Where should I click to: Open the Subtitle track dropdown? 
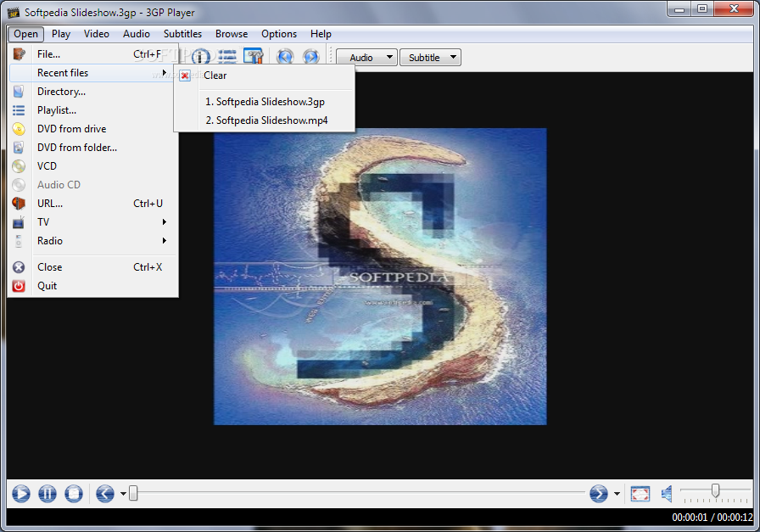coord(430,57)
